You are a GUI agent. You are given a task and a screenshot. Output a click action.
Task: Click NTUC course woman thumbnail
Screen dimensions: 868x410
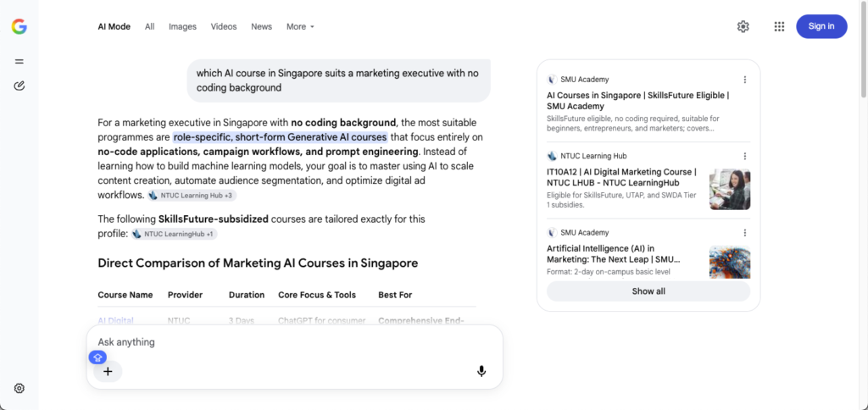(x=730, y=189)
